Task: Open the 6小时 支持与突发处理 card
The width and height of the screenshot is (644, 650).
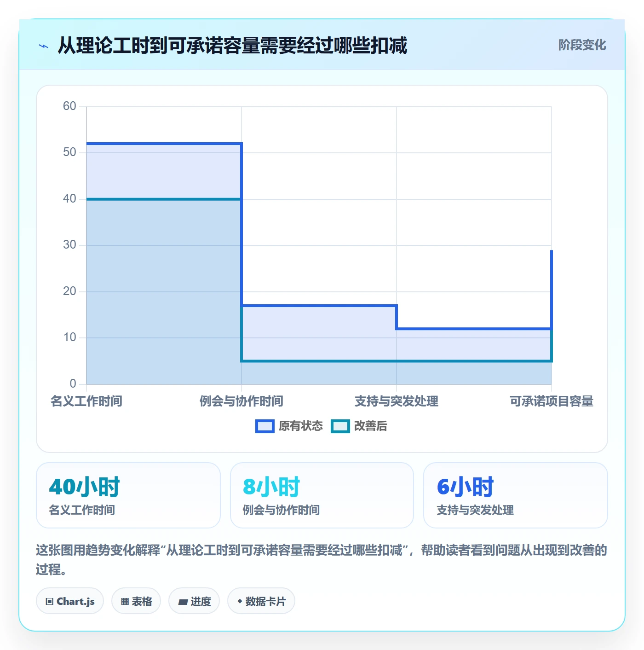Action: (516, 495)
